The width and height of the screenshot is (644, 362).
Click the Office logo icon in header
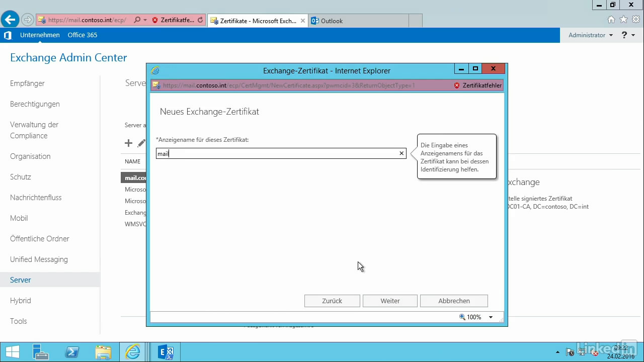tap(8, 35)
